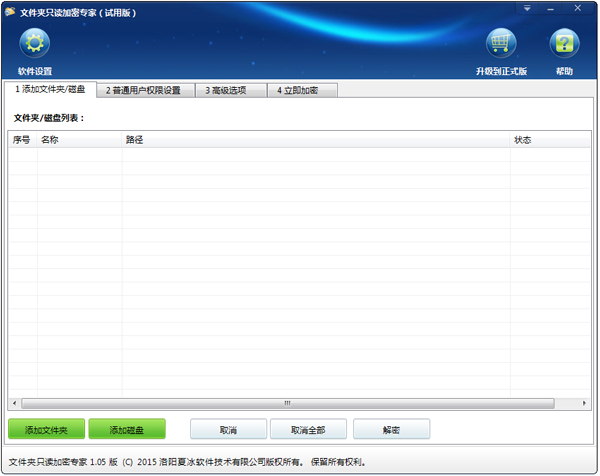
Task: Click the green 添加文件夹 button
Action: (x=46, y=429)
